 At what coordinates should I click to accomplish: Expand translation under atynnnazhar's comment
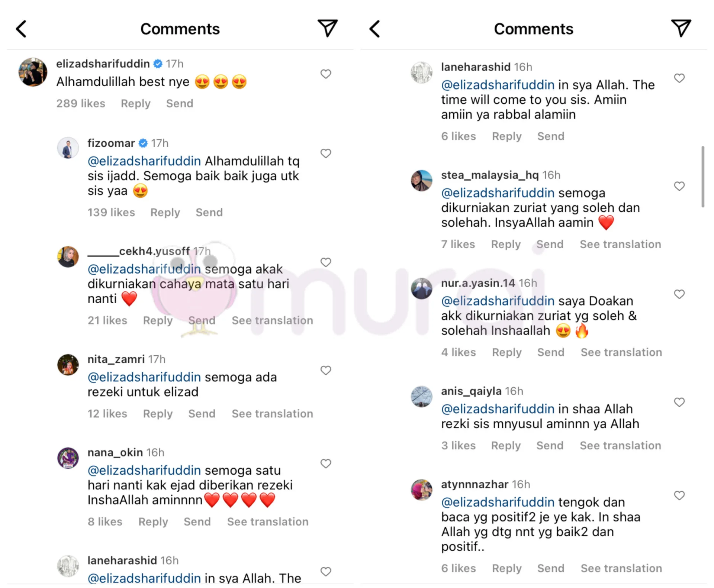621,568
